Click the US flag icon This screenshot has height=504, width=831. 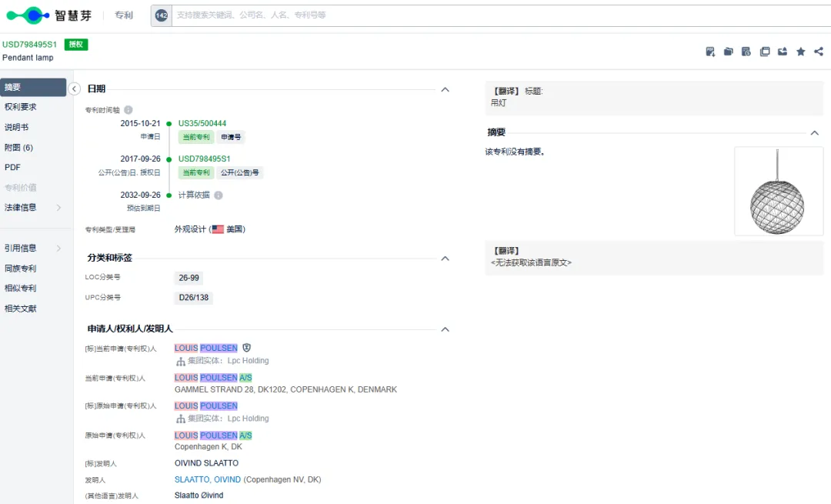pyautogui.click(x=218, y=229)
